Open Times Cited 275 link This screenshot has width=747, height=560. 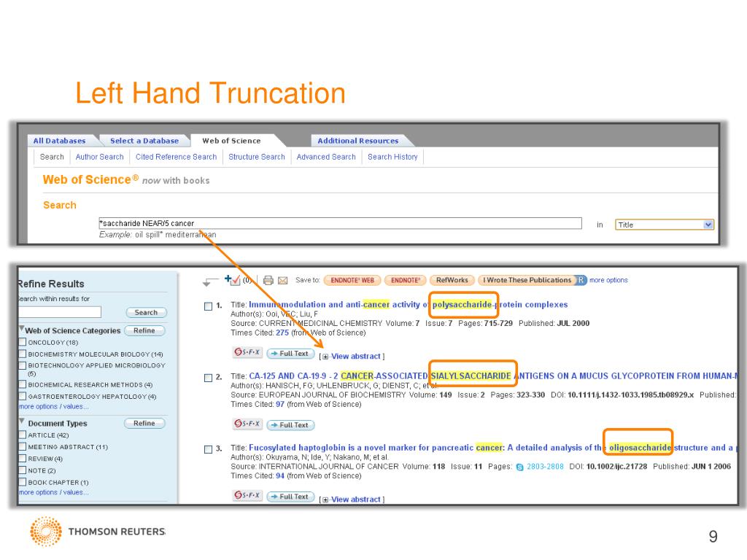(x=282, y=332)
